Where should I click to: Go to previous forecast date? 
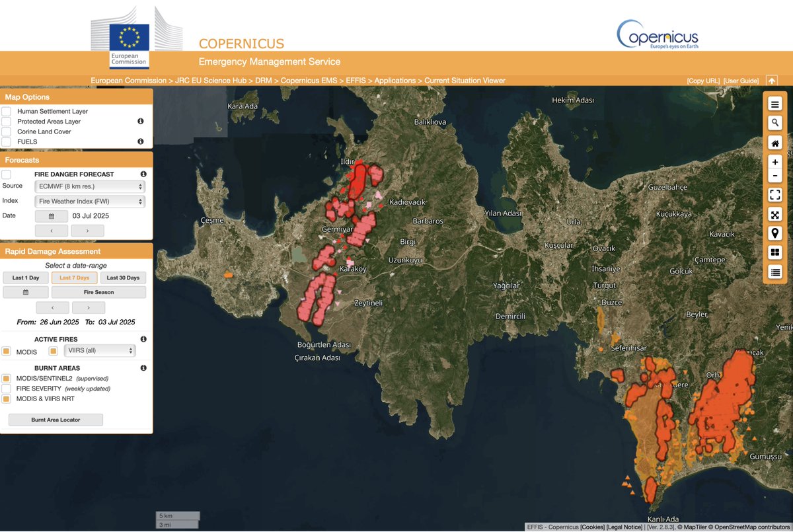[x=51, y=231]
